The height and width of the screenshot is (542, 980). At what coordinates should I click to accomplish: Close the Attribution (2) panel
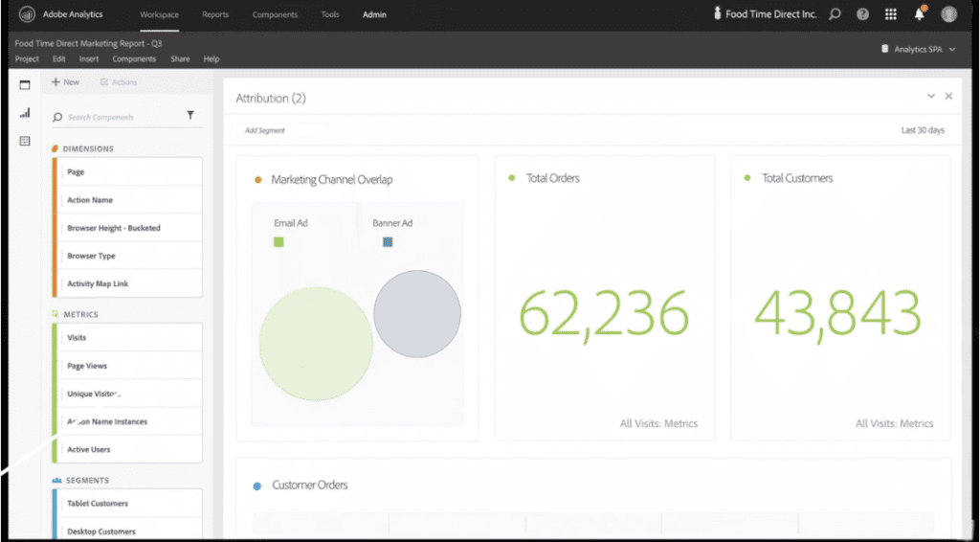948,96
